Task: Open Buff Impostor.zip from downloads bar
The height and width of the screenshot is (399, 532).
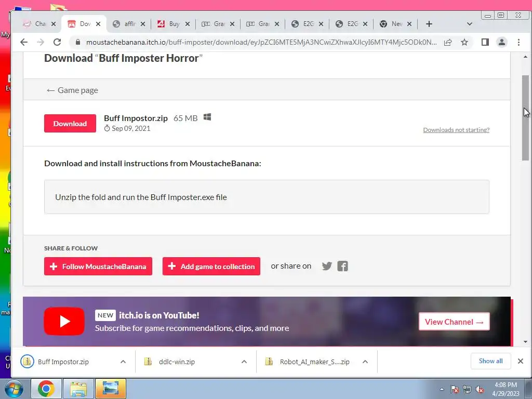Action: (63, 362)
